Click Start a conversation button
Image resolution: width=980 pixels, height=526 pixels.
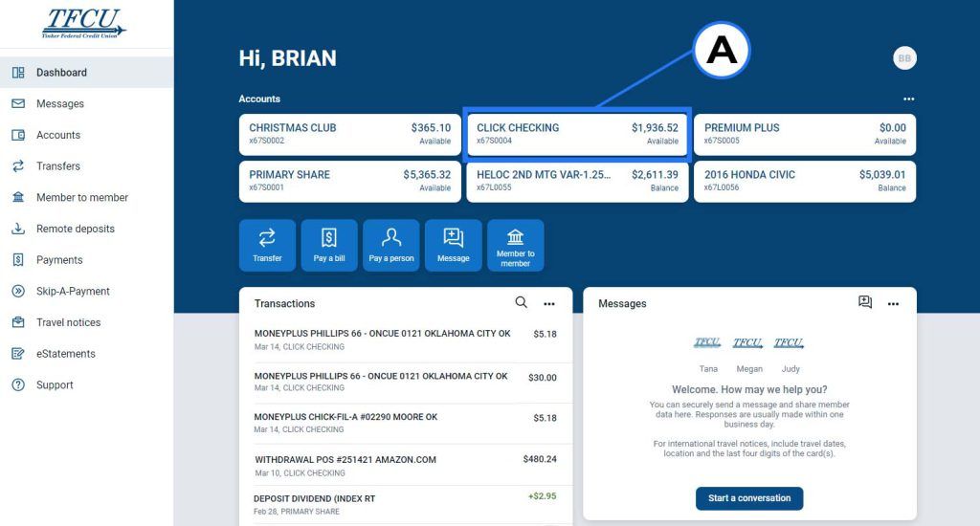(x=749, y=498)
